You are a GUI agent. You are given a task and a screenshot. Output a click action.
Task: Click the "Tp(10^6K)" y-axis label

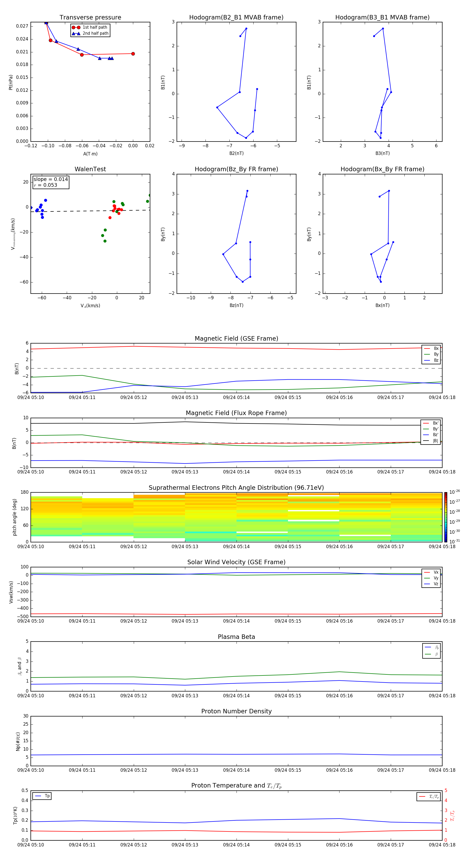(x=15, y=815)
